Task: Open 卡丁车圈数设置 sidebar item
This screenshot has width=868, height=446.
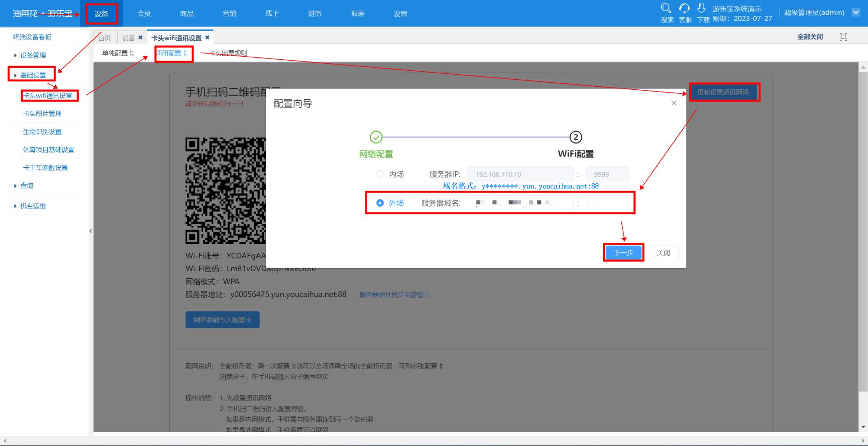Action: pyautogui.click(x=45, y=168)
